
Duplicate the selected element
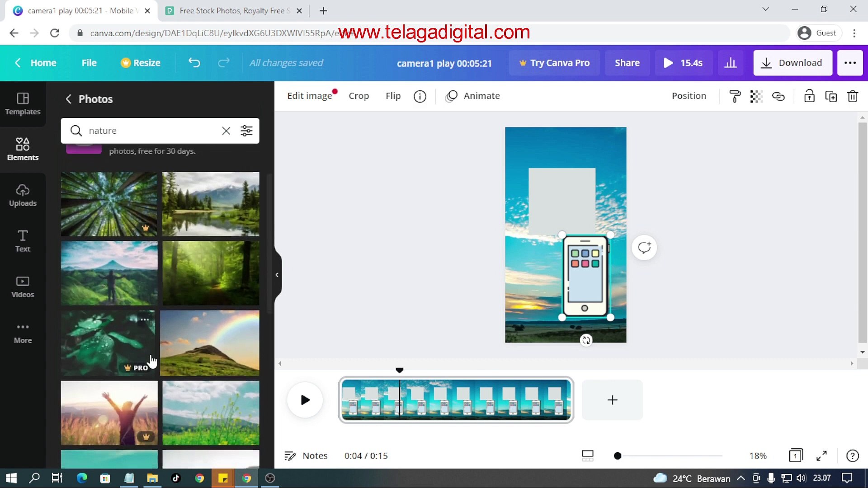(x=831, y=96)
